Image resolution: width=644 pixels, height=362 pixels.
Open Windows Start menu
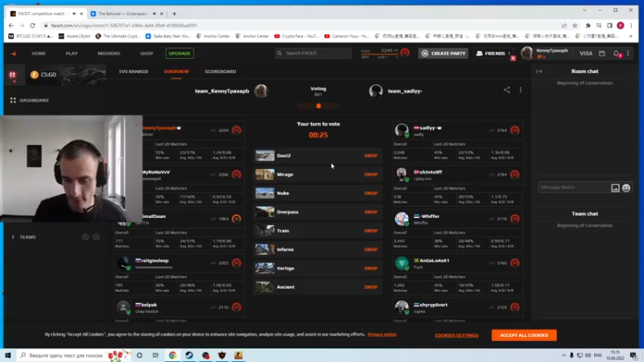[x=8, y=355]
